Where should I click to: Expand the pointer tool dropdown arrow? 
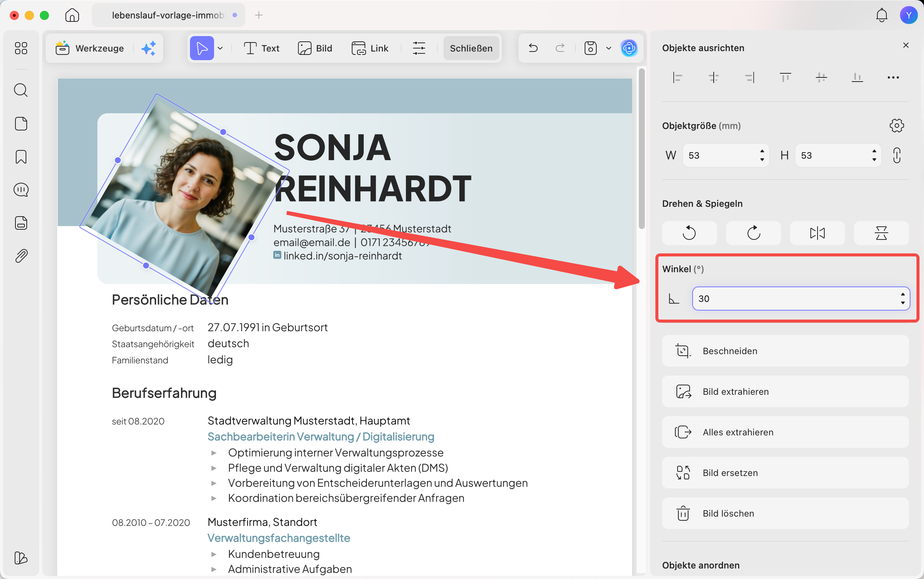[220, 48]
